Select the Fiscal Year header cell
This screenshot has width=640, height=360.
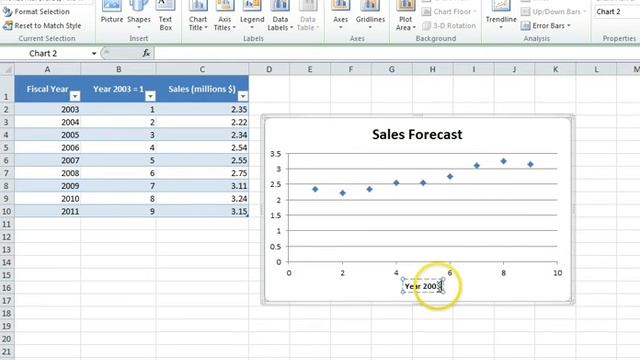47,89
